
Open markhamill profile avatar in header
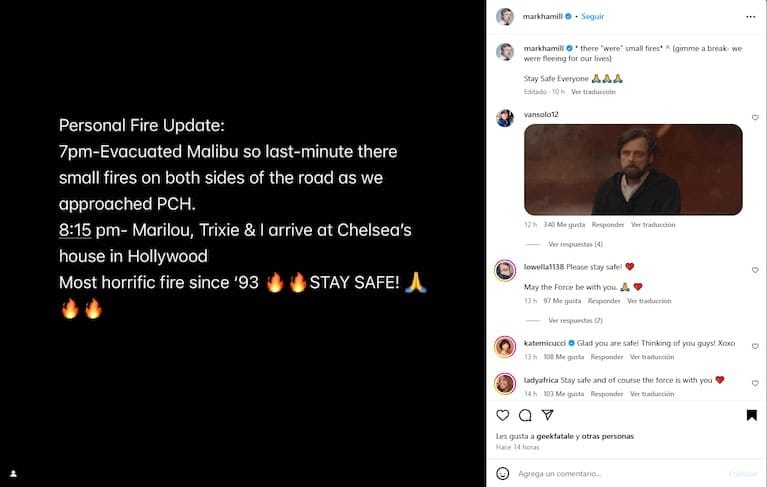pos(505,16)
